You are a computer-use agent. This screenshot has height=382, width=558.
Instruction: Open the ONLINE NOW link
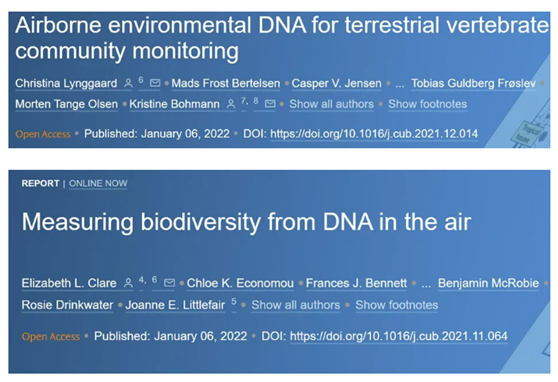point(98,183)
